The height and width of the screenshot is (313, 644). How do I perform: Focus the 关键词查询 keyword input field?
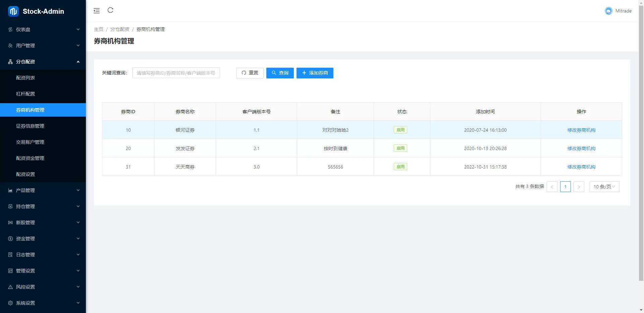(x=176, y=73)
